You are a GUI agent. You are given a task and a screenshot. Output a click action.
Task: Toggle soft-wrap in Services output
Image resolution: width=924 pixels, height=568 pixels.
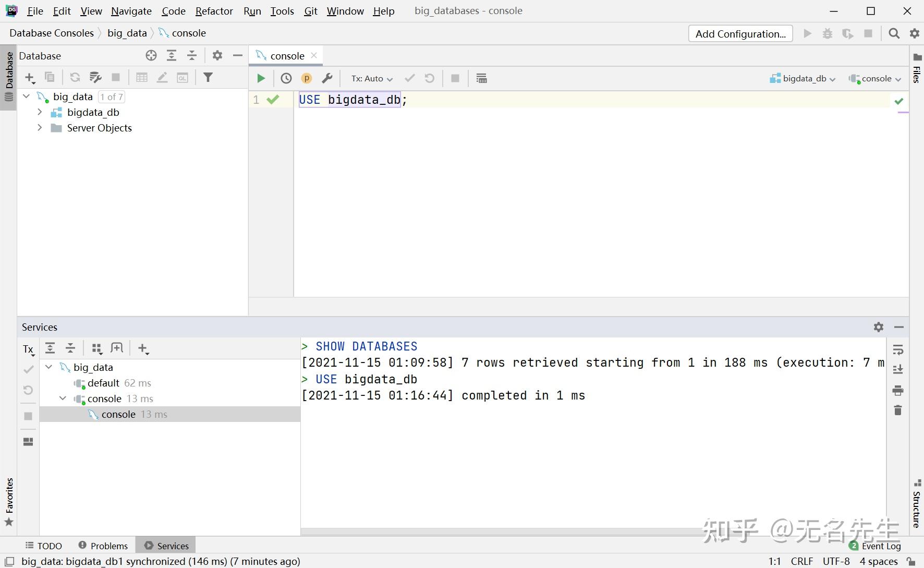[x=897, y=349]
